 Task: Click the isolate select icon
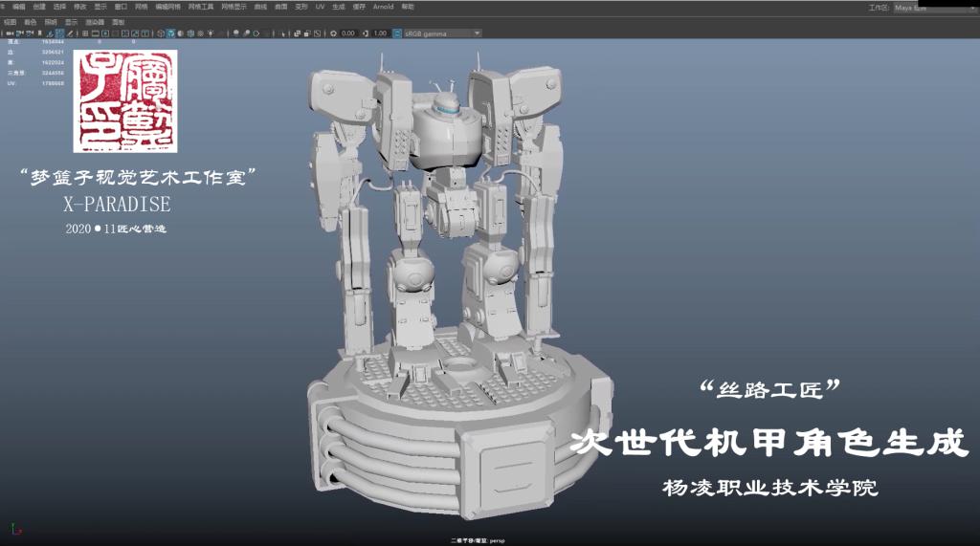click(x=283, y=33)
